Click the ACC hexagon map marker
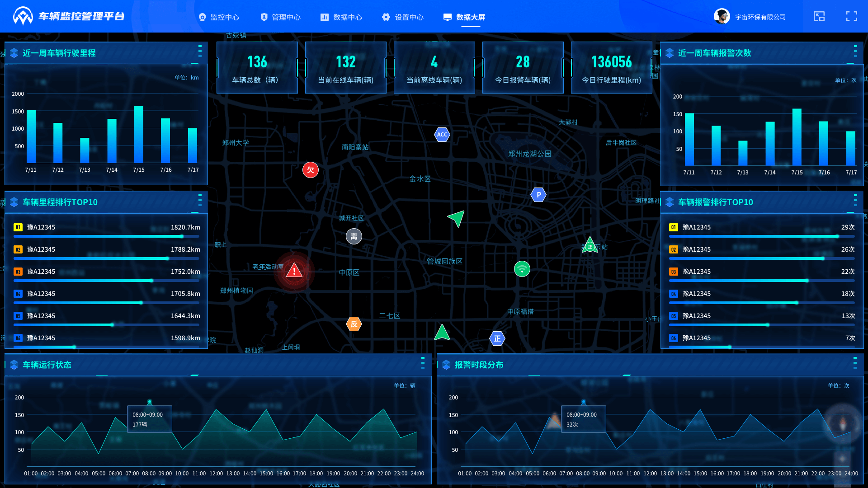Viewport: 868px width, 488px height. click(x=442, y=134)
